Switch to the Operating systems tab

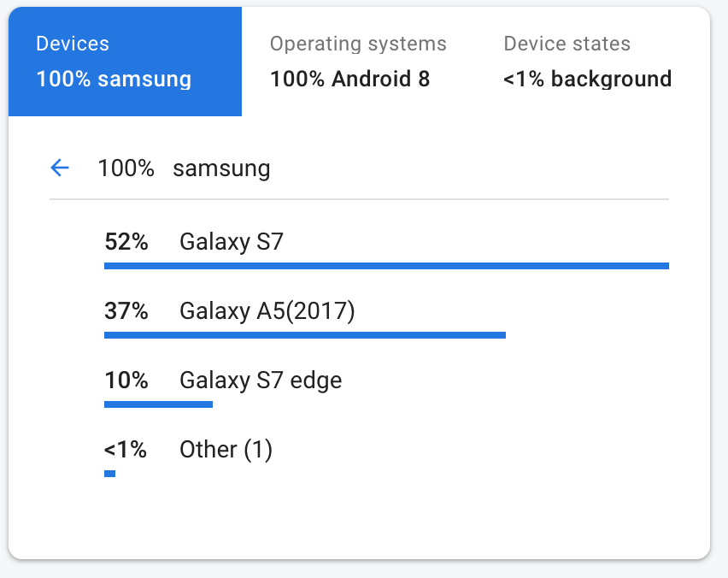[x=358, y=44]
